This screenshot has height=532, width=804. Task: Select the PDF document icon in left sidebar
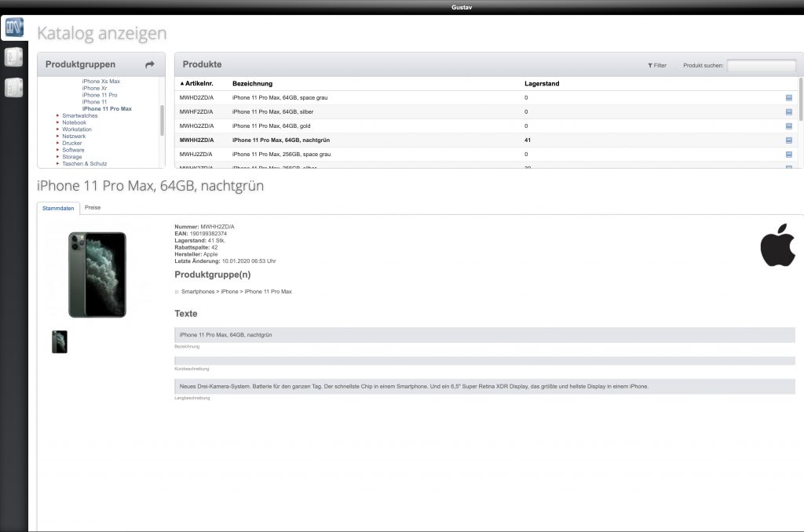click(x=13, y=56)
